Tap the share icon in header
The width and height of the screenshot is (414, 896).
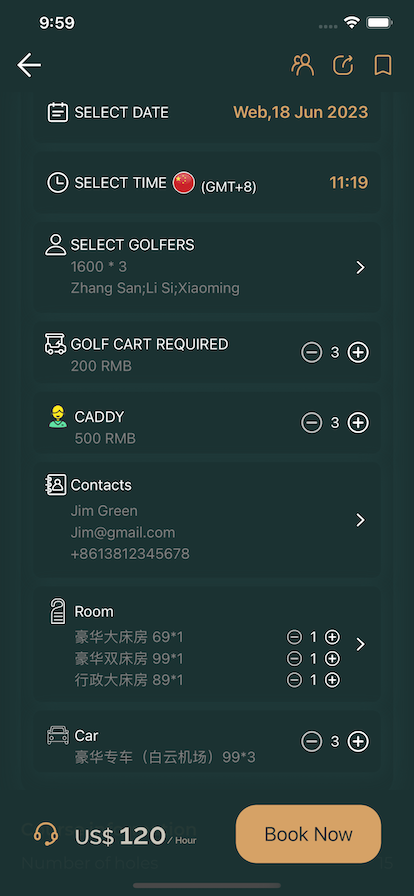(343, 65)
